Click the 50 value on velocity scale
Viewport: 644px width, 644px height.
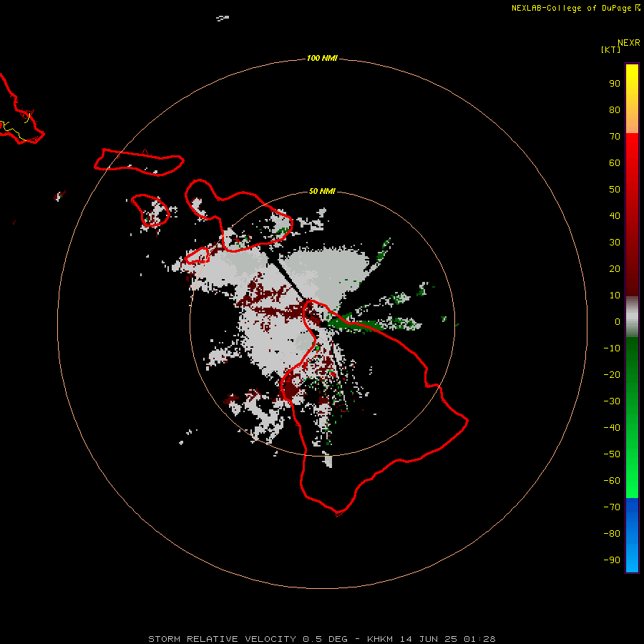tap(615, 190)
